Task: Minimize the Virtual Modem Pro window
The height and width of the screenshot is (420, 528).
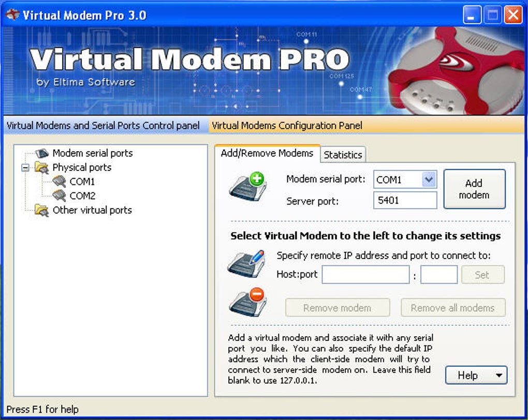Action: click(x=472, y=15)
